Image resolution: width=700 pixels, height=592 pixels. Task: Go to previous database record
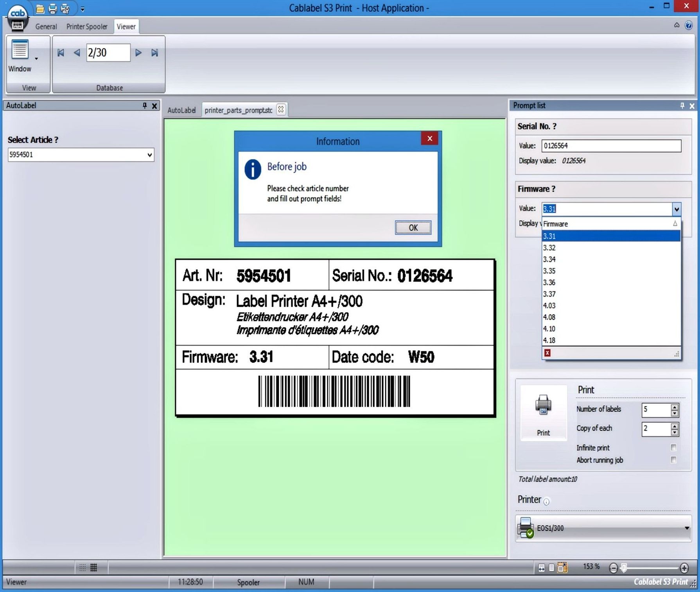[x=77, y=53]
